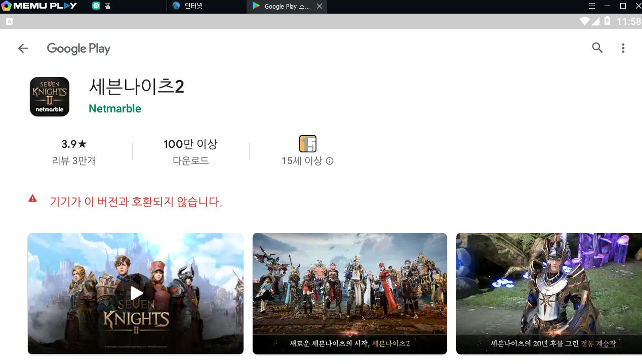Click the Wi-Fi status bar icon
642x364 pixels.
point(585,21)
